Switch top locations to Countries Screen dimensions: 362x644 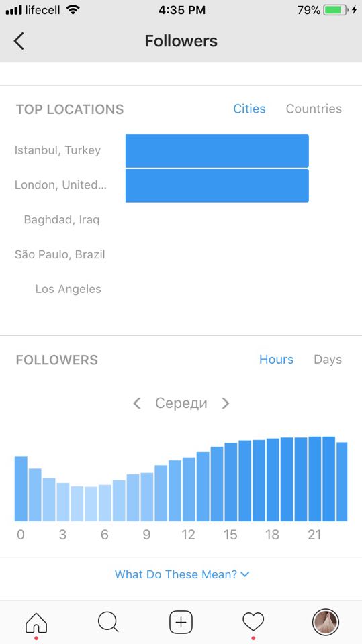point(314,109)
